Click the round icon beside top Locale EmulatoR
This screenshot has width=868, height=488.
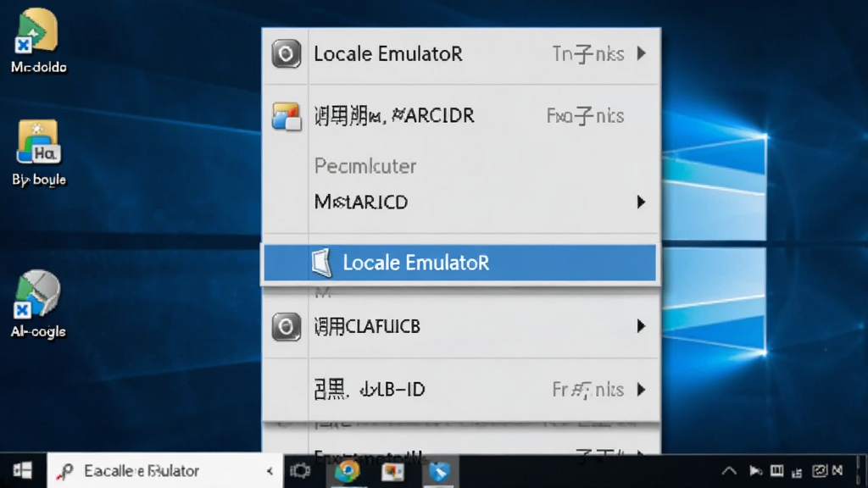[286, 53]
